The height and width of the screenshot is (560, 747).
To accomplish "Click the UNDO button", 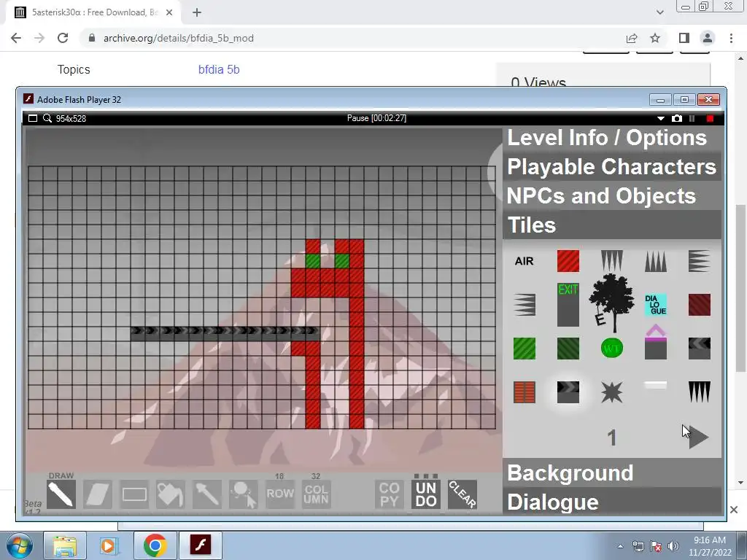I will 426,494.
